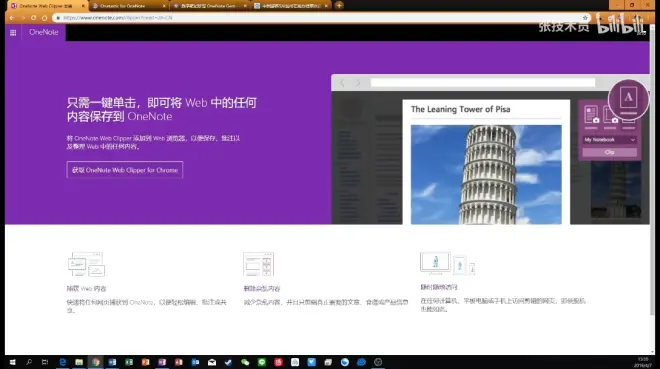This screenshot has height=369, width=660.
Task: Open File Explorer from taskbar
Action: (x=79, y=362)
